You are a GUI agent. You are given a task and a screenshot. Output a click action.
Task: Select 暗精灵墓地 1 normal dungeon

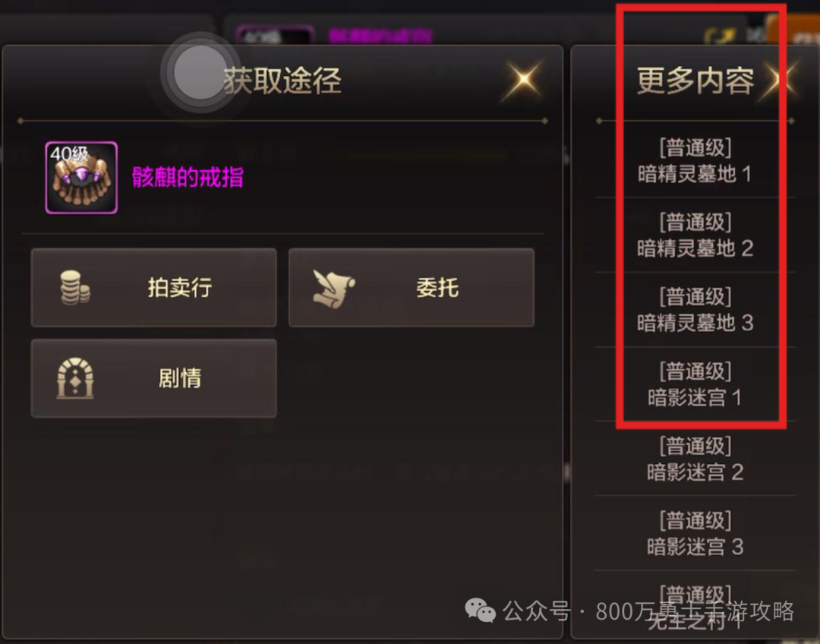(x=695, y=160)
